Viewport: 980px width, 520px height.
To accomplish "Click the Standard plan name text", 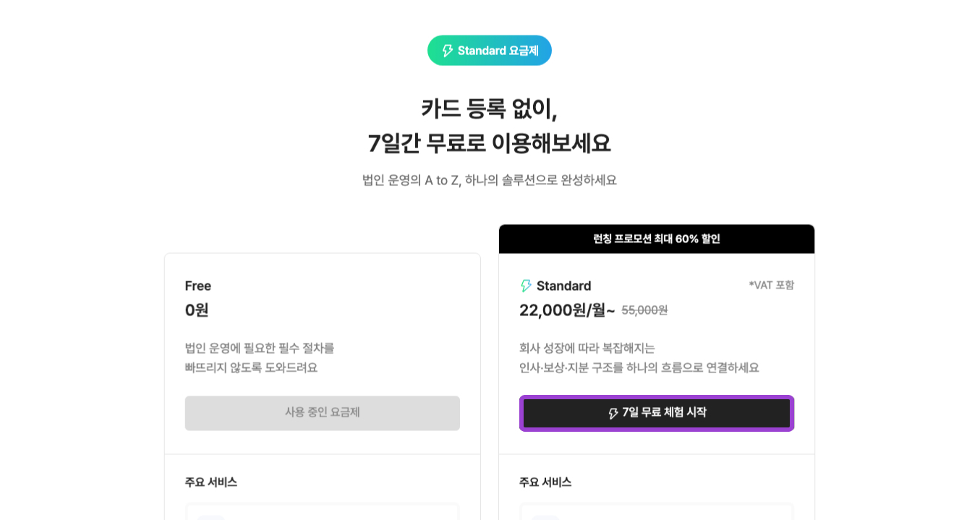I will point(563,286).
